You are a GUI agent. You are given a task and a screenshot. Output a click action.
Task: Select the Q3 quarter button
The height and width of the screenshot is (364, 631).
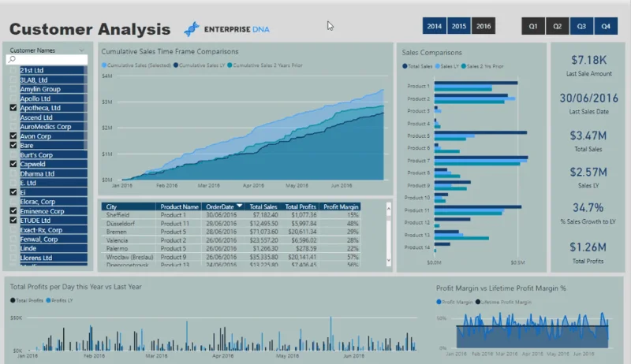[x=581, y=26]
